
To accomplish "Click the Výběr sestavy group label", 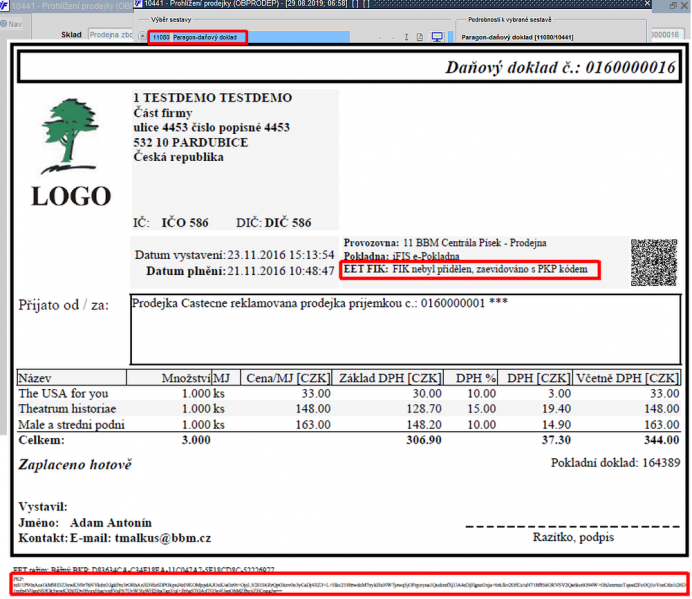I will [171, 20].
